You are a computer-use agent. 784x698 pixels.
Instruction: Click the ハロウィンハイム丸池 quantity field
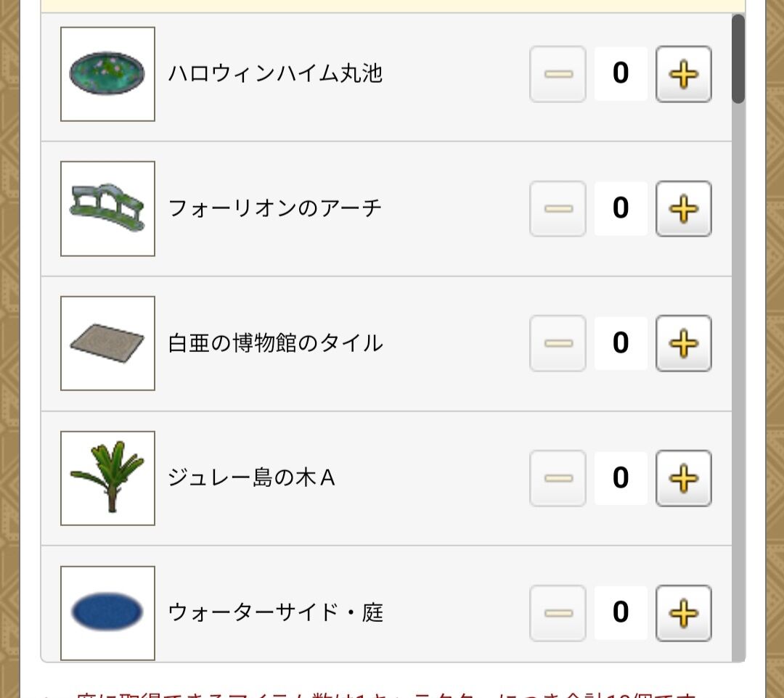pos(621,74)
